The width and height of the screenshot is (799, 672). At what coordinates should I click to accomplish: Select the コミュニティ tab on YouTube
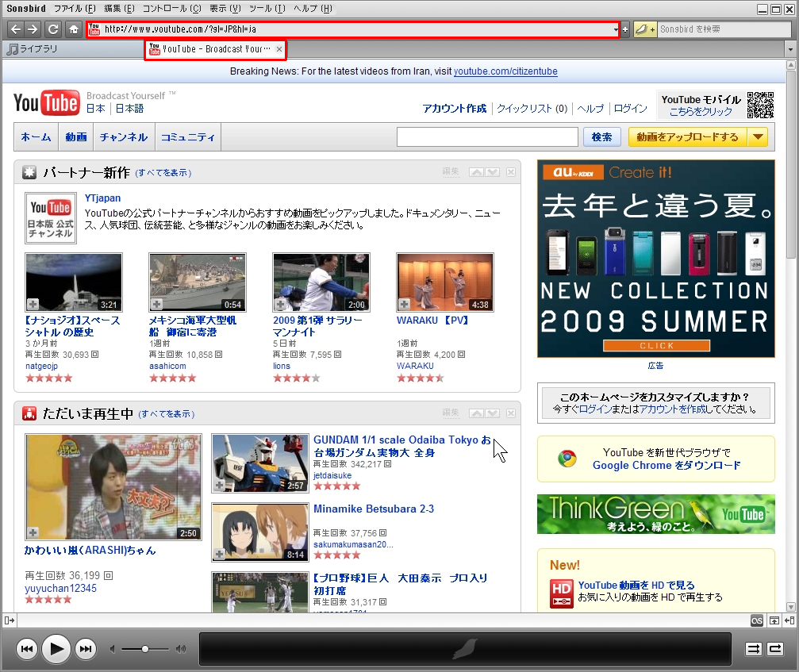188,137
